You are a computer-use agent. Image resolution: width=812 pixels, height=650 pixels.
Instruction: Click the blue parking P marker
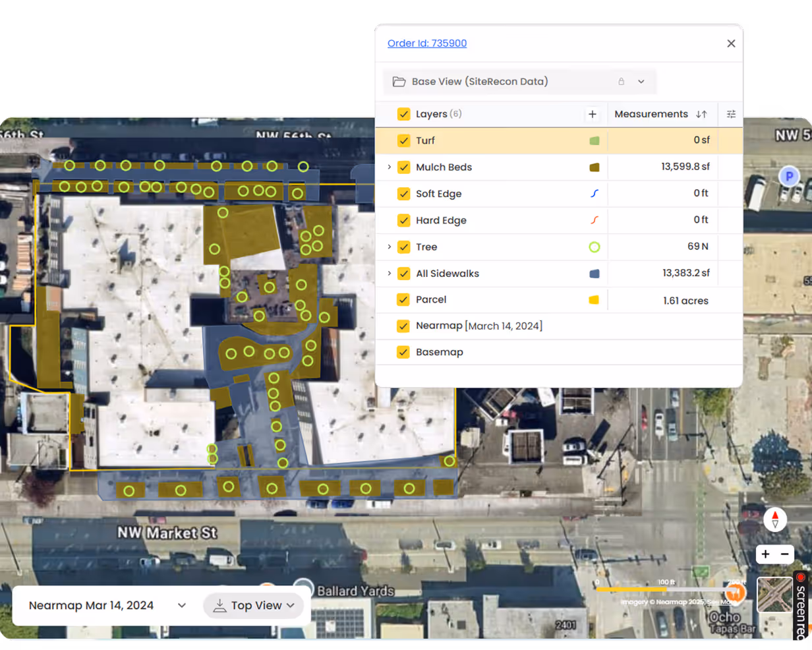pos(789,176)
